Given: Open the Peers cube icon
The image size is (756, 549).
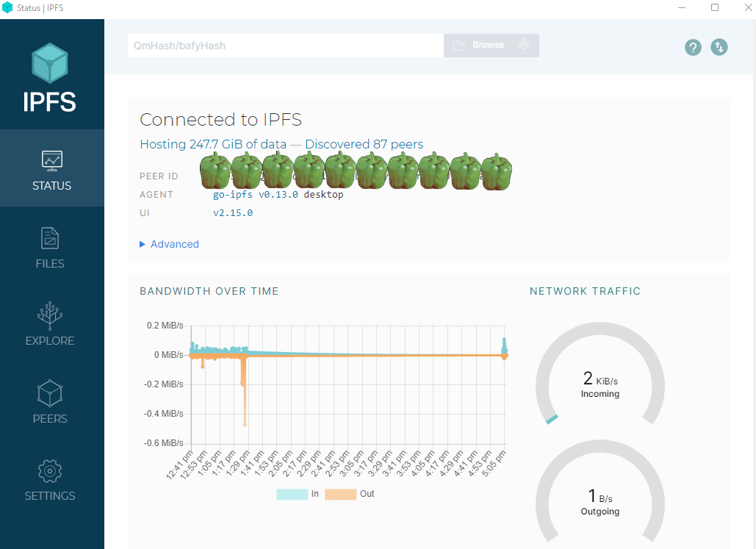Looking at the screenshot, I should click(50, 393).
